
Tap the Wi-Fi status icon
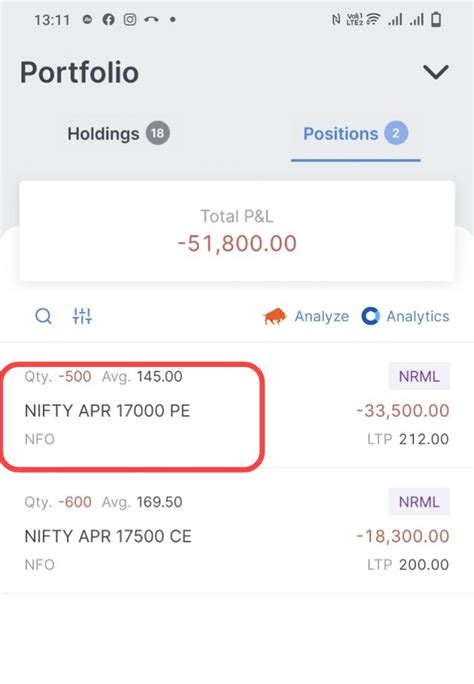click(373, 20)
